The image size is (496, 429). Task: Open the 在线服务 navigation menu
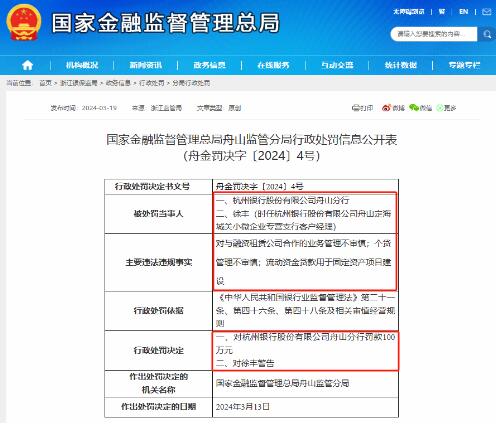(x=273, y=65)
